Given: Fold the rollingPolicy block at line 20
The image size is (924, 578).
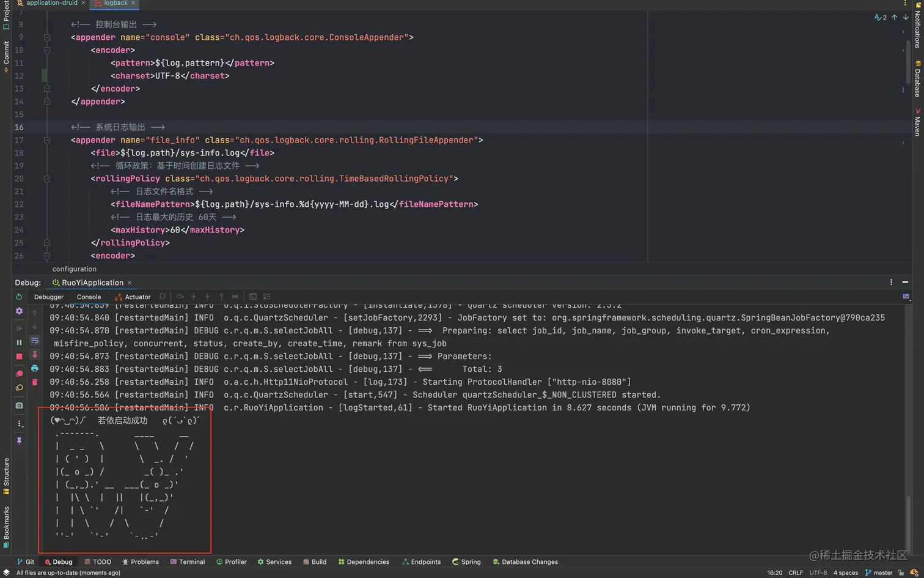Looking at the screenshot, I should pos(47,179).
